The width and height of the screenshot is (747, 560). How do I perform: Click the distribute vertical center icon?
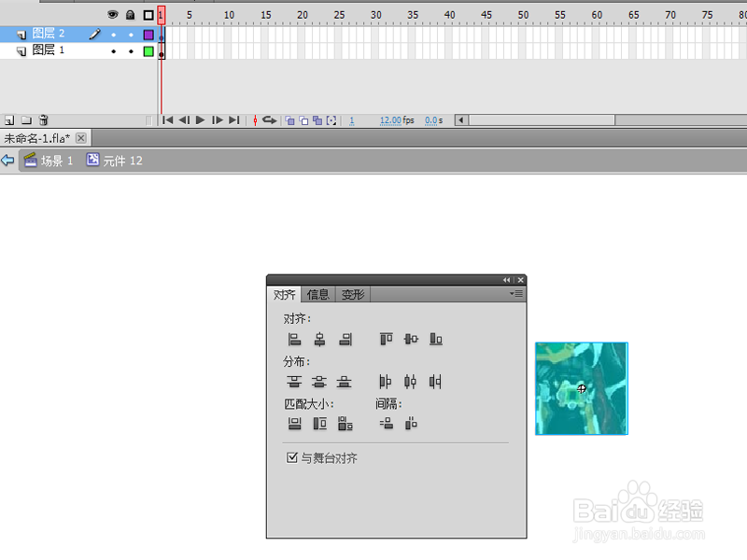319,382
